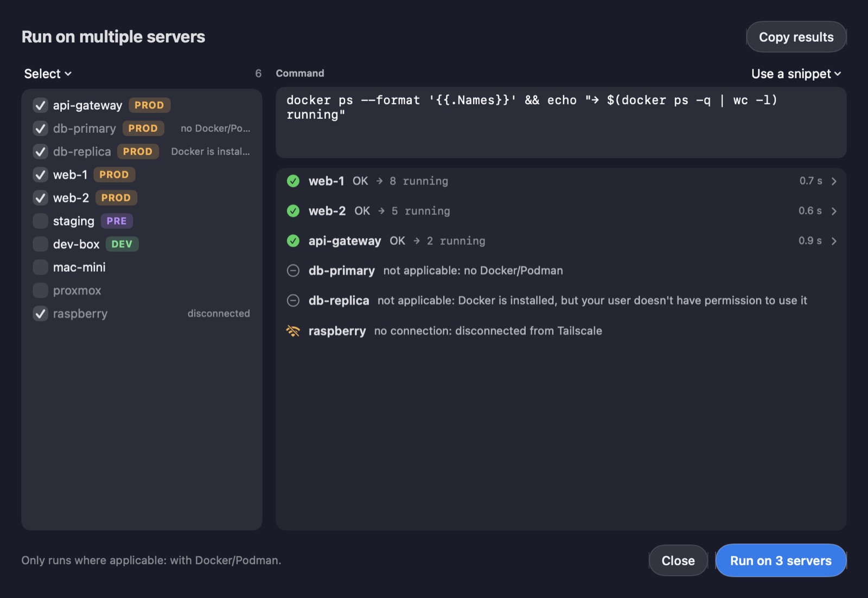
Task: Uncheck the raspberry server checkbox
Action: [40, 314]
